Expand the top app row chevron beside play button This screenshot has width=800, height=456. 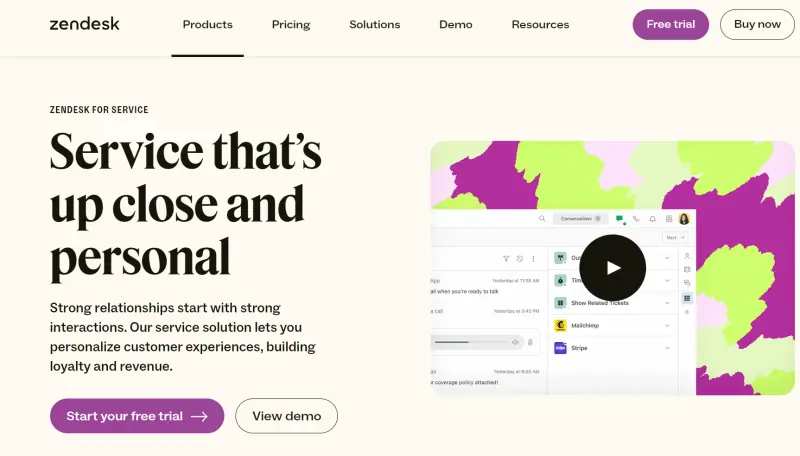click(667, 258)
